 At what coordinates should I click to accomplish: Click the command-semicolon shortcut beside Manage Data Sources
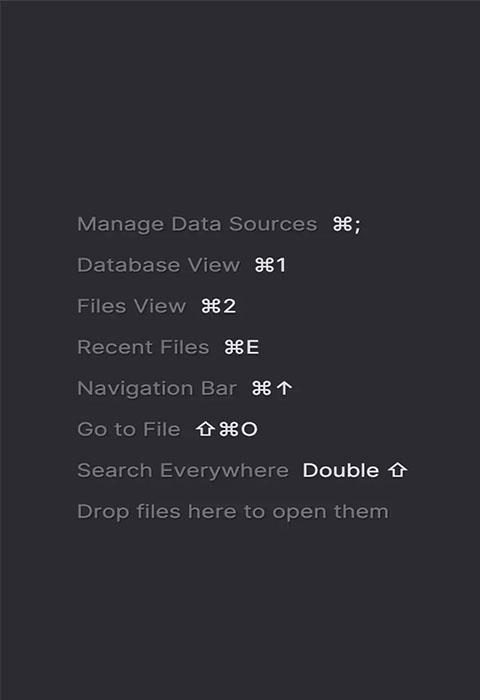coord(346,224)
